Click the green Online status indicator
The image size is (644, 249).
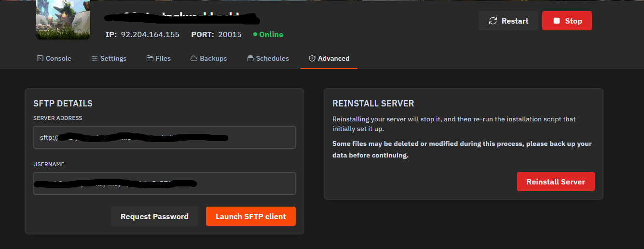tap(268, 35)
